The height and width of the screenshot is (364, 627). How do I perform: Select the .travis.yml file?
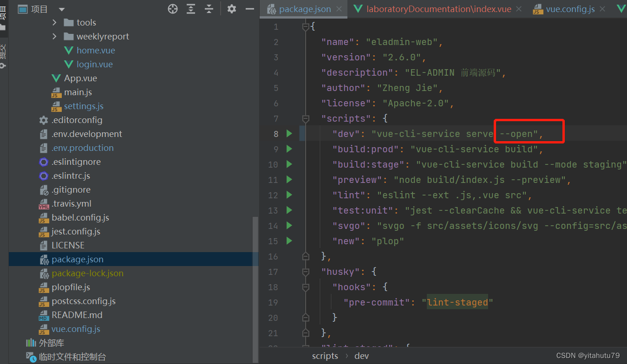tap(72, 203)
